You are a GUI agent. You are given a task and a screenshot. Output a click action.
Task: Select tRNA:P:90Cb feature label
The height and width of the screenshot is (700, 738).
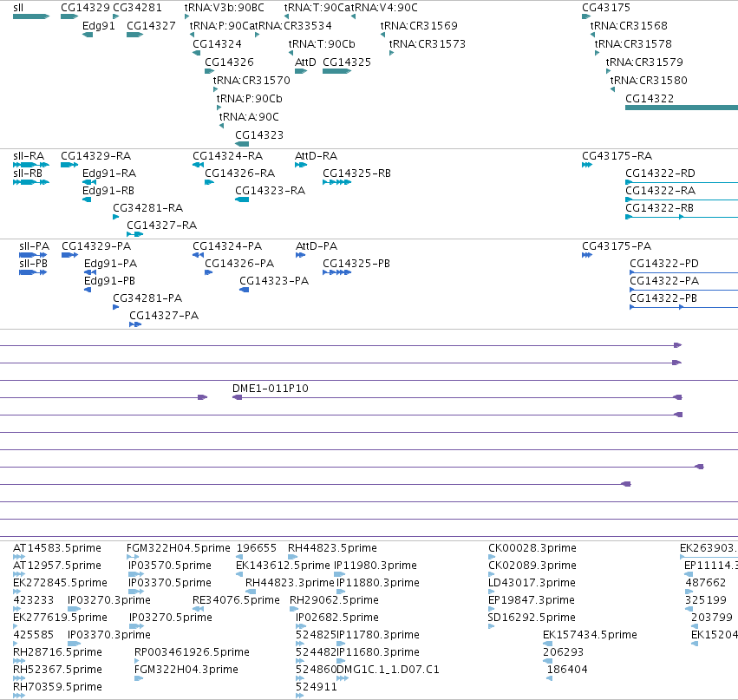pos(250,99)
